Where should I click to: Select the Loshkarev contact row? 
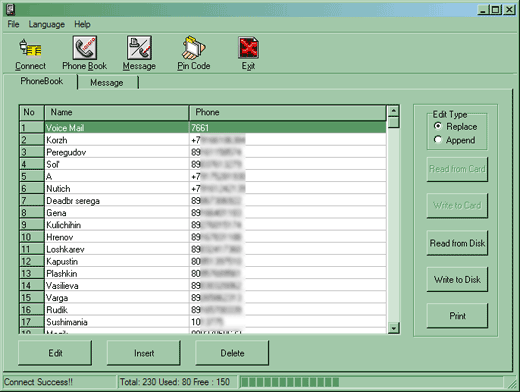click(203, 249)
